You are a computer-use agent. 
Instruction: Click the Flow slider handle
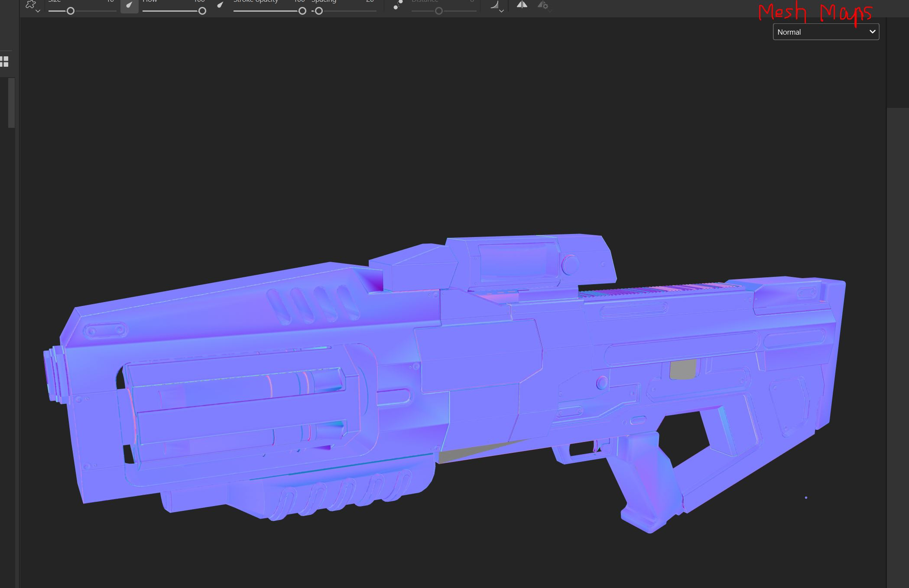(202, 11)
